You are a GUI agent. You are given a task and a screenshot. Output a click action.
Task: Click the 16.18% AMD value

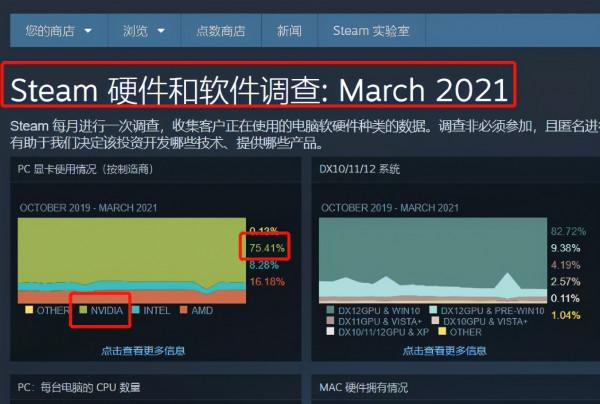pyautogui.click(x=267, y=282)
